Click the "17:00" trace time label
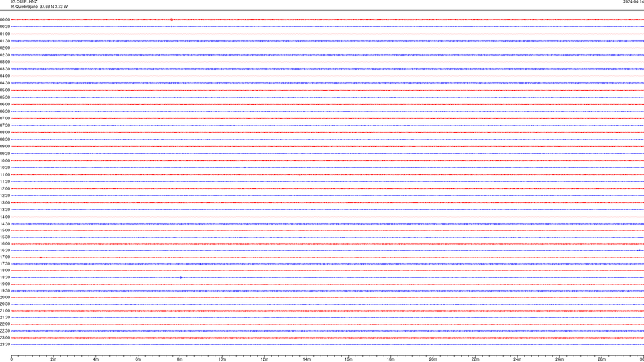Image resolution: width=644 pixels, height=362 pixels. (5, 257)
